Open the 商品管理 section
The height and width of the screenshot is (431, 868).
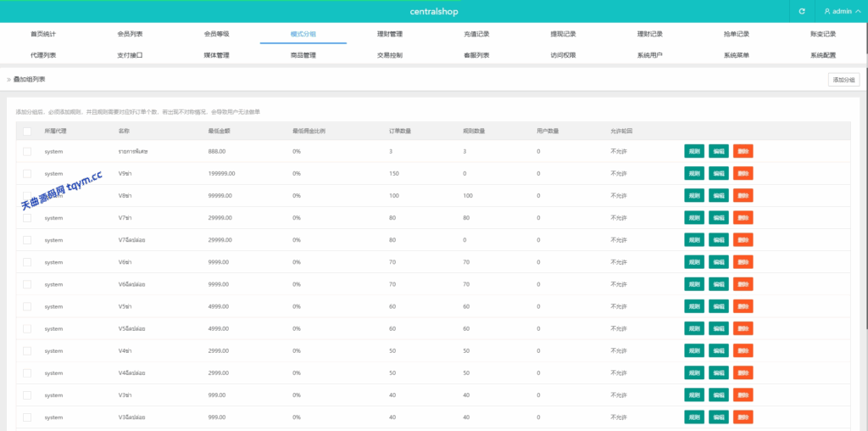pos(303,55)
